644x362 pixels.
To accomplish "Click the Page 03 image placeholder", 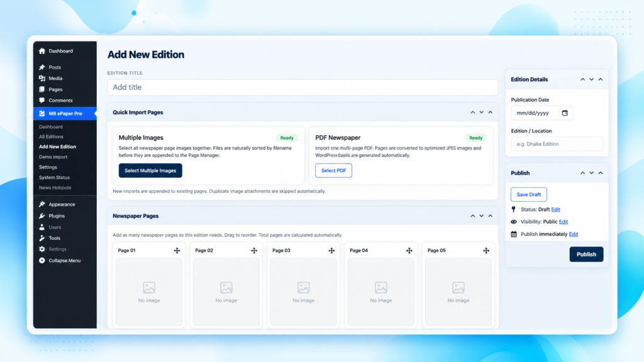I will click(x=304, y=292).
